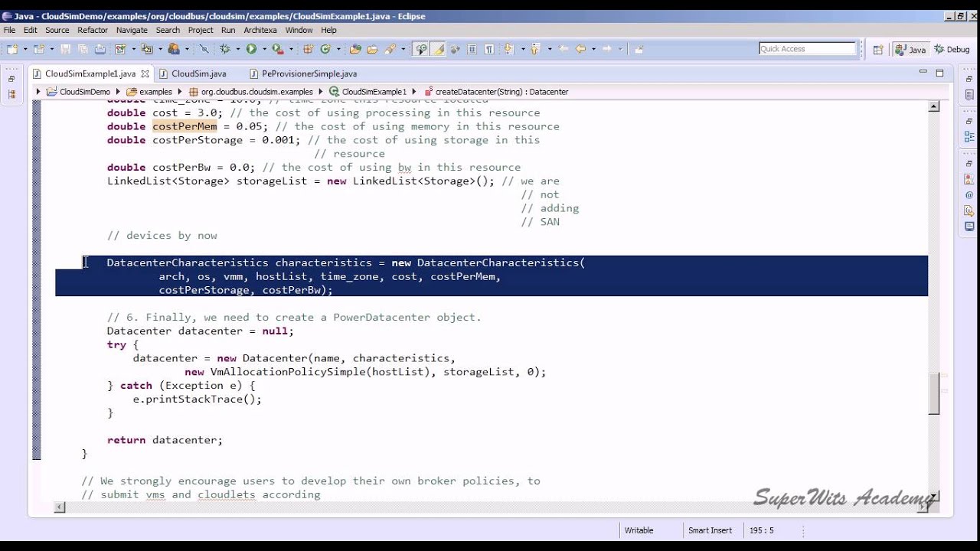Click the Writable status indicator

pos(639,530)
